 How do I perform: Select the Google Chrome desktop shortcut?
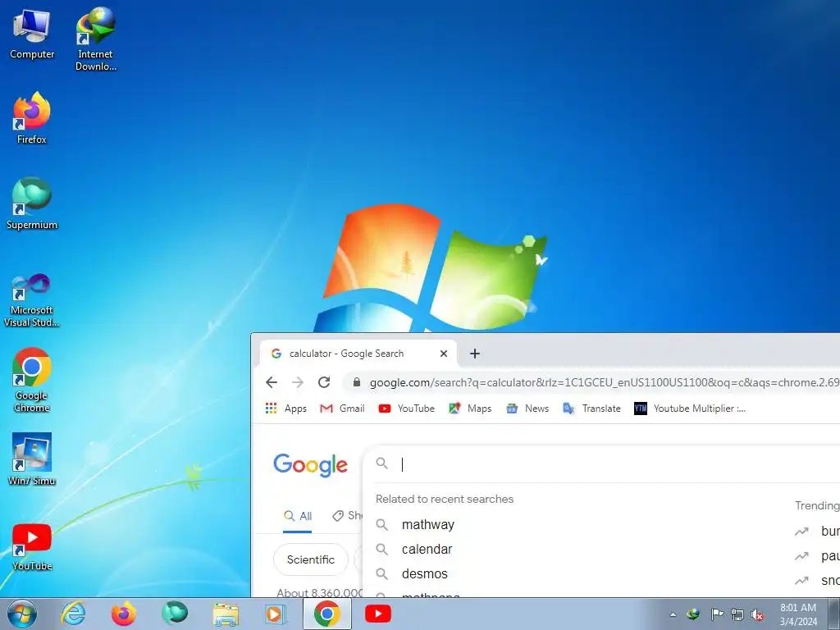32,380
